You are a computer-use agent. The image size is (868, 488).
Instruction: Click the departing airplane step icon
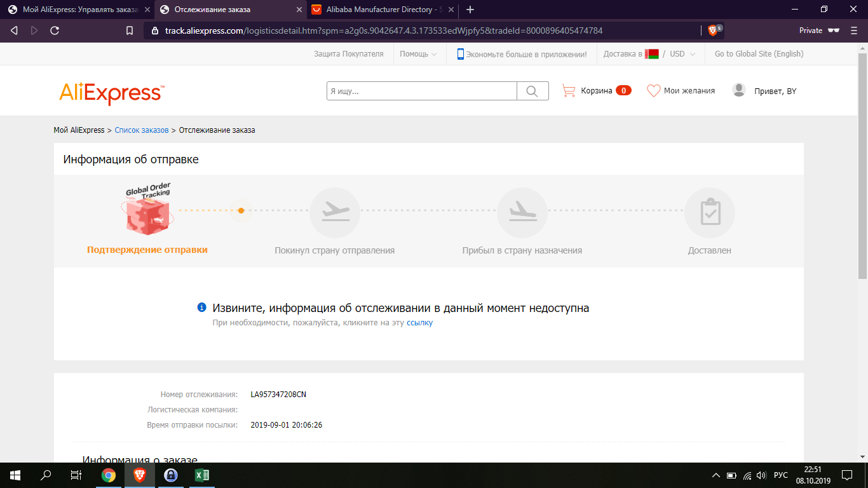pyautogui.click(x=335, y=213)
